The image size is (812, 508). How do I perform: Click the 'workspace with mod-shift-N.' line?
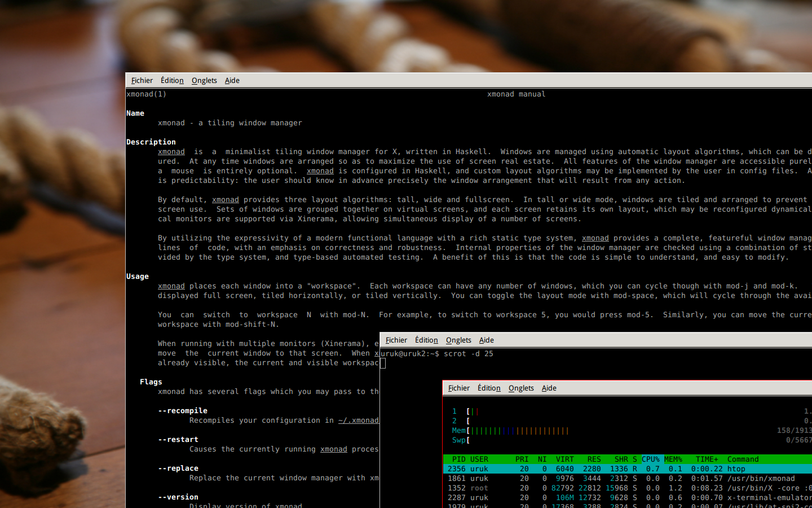click(x=219, y=325)
